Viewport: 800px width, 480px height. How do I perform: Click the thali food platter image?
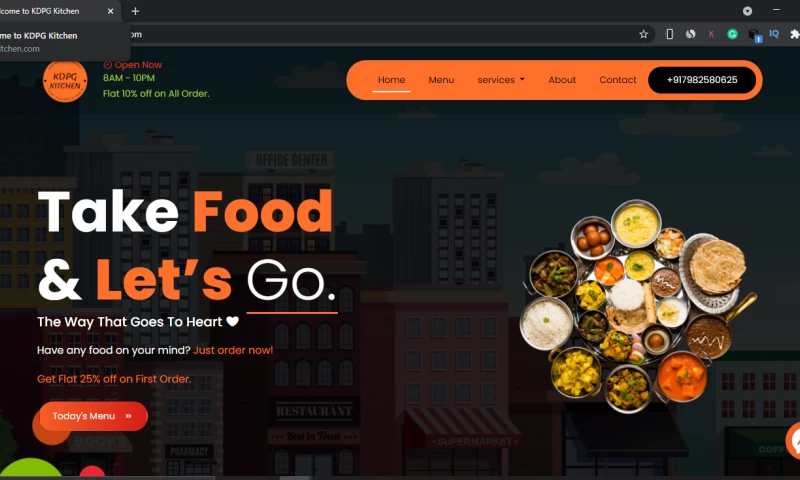click(638, 306)
